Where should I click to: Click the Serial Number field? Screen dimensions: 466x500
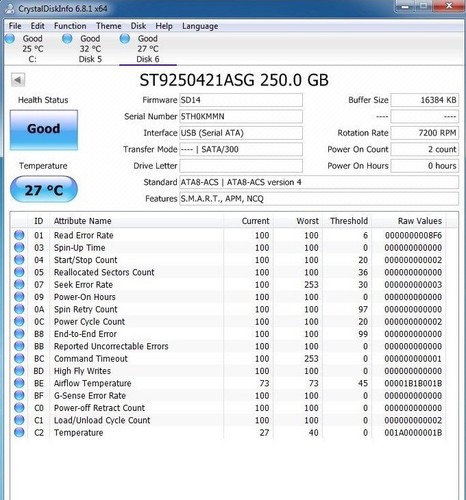[x=241, y=116]
